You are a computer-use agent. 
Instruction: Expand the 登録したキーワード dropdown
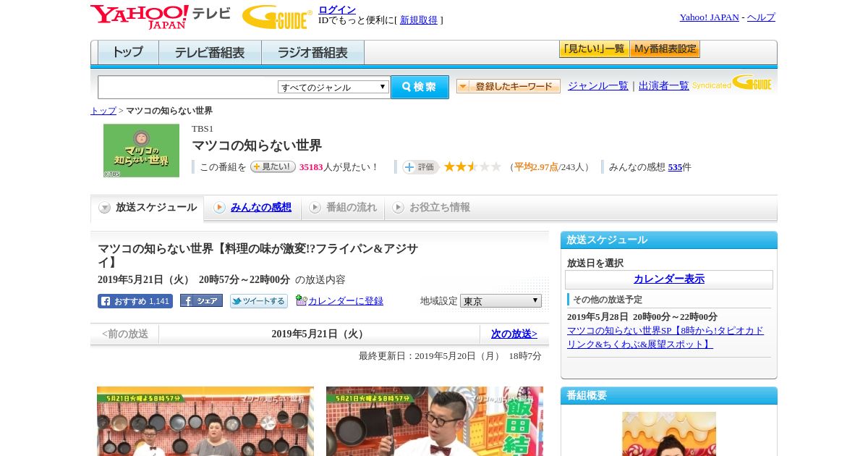tap(509, 86)
